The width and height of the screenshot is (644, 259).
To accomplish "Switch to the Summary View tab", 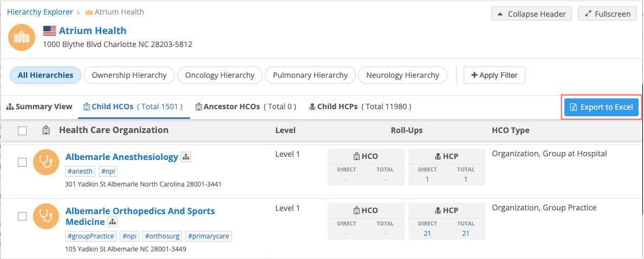I will pos(40,107).
